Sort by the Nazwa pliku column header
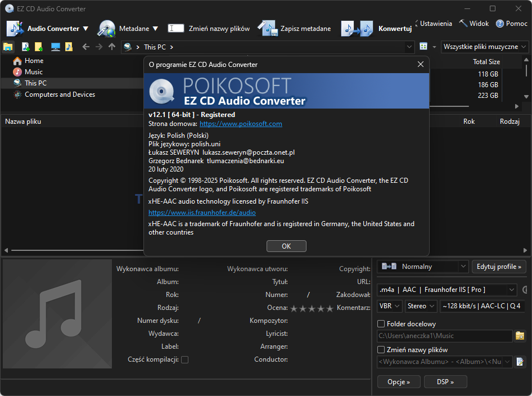The image size is (532, 396). 23,121
